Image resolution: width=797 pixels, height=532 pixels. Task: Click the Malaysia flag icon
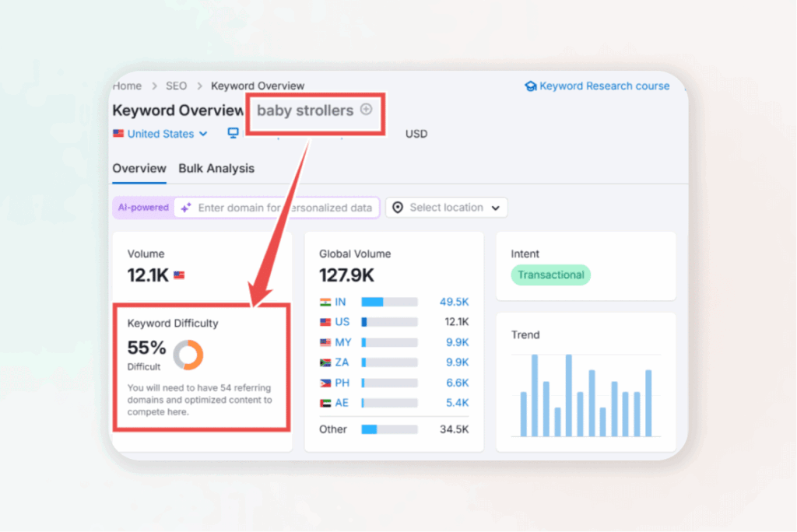pyautogui.click(x=326, y=342)
